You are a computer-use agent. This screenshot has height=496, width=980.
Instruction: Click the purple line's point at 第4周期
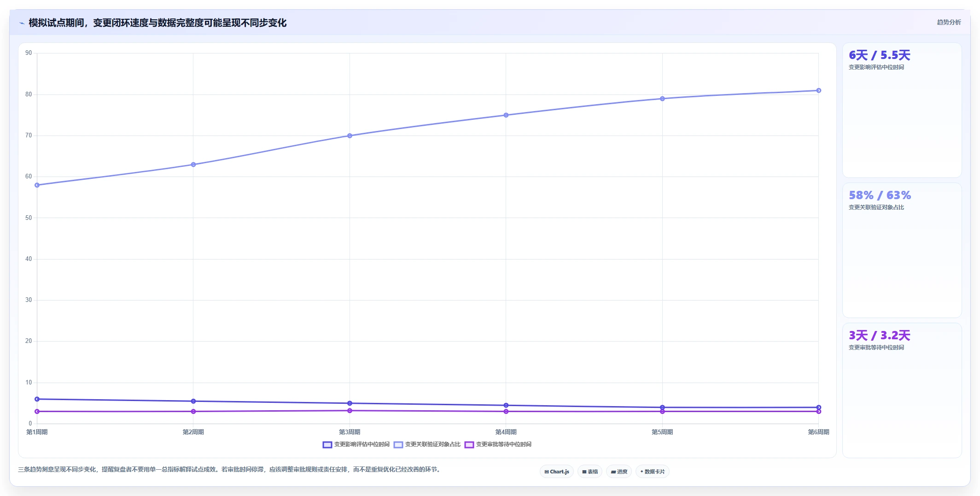click(x=506, y=412)
